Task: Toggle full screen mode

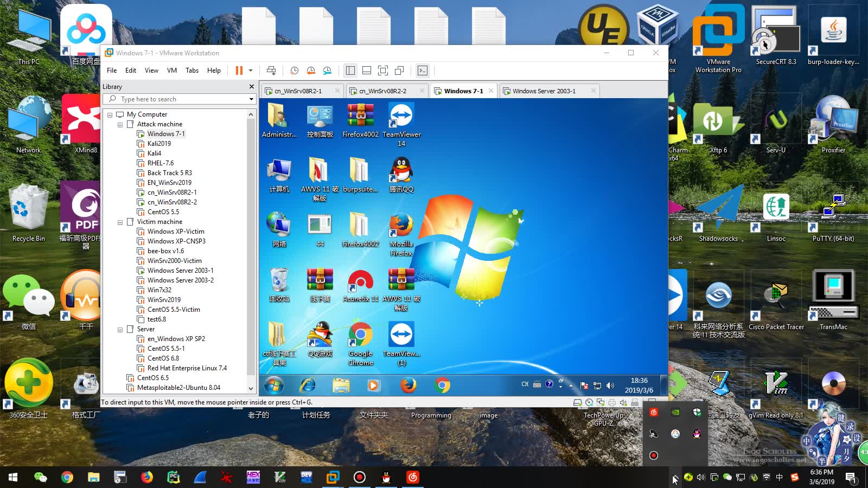Action: 383,70
